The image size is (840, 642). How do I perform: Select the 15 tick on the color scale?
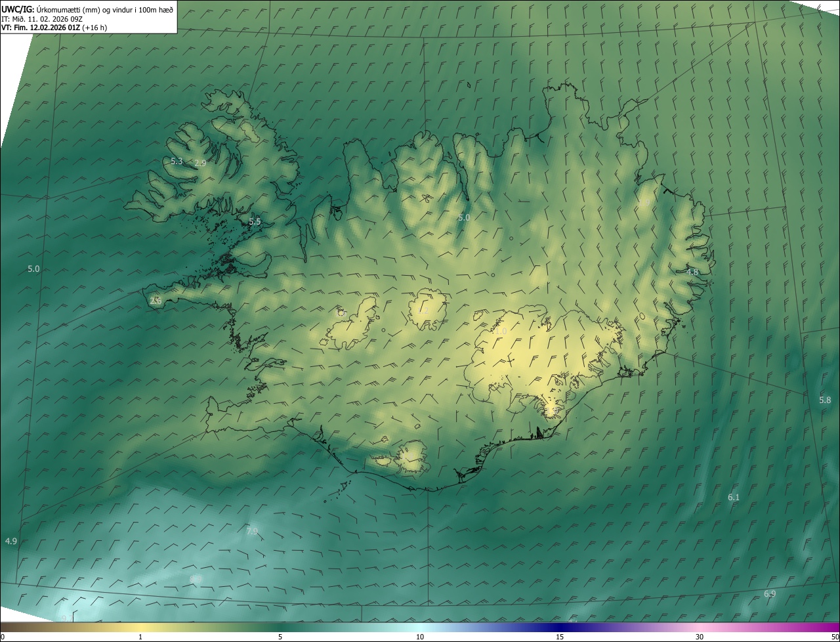pos(560,637)
